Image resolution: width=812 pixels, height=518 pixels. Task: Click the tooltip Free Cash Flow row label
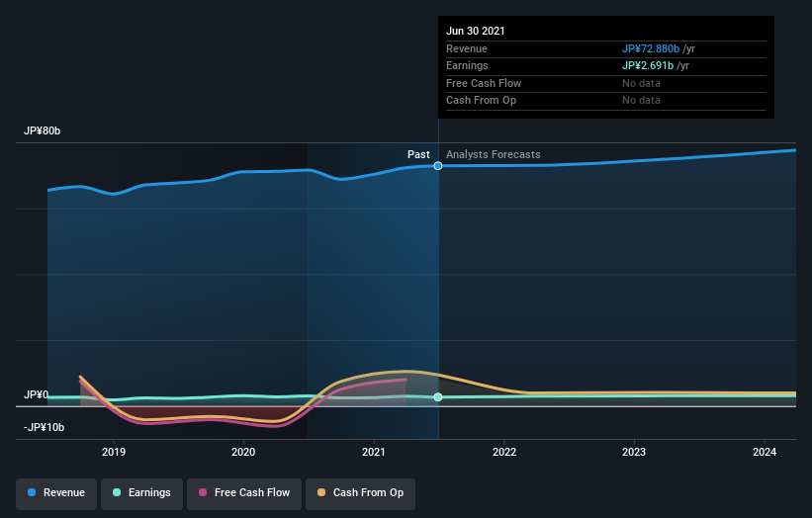pos(484,83)
